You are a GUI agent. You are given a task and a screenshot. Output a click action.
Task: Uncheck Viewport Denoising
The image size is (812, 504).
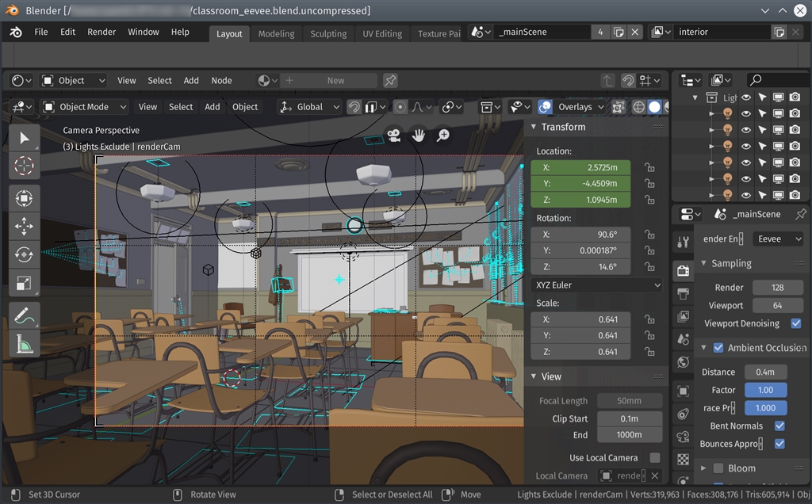click(796, 323)
